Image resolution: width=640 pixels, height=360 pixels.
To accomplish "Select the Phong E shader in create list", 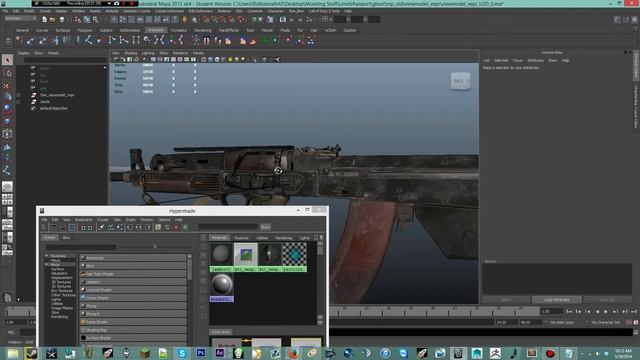I will [x=133, y=314].
